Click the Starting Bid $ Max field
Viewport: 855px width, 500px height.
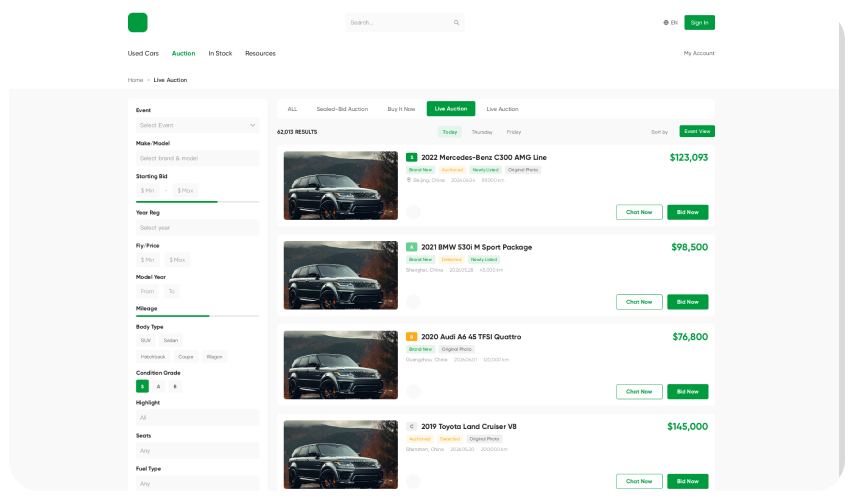(185, 191)
